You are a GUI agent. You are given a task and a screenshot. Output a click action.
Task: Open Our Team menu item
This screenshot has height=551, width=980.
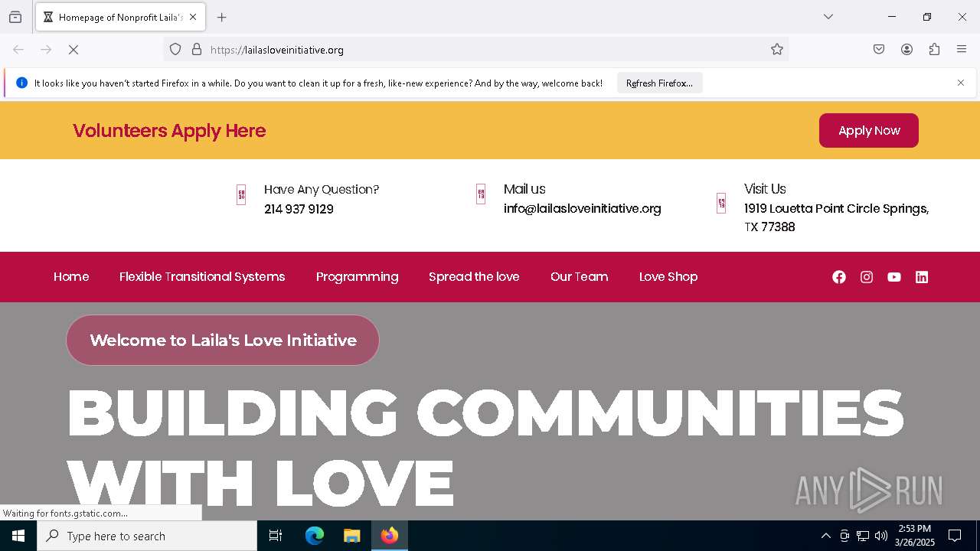click(579, 277)
